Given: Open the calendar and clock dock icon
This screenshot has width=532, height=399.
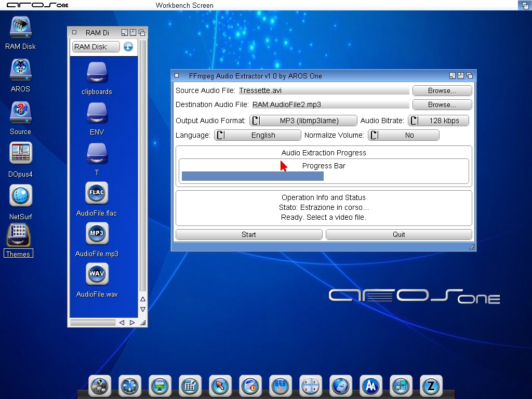Looking at the screenshot, I should pos(250,386).
